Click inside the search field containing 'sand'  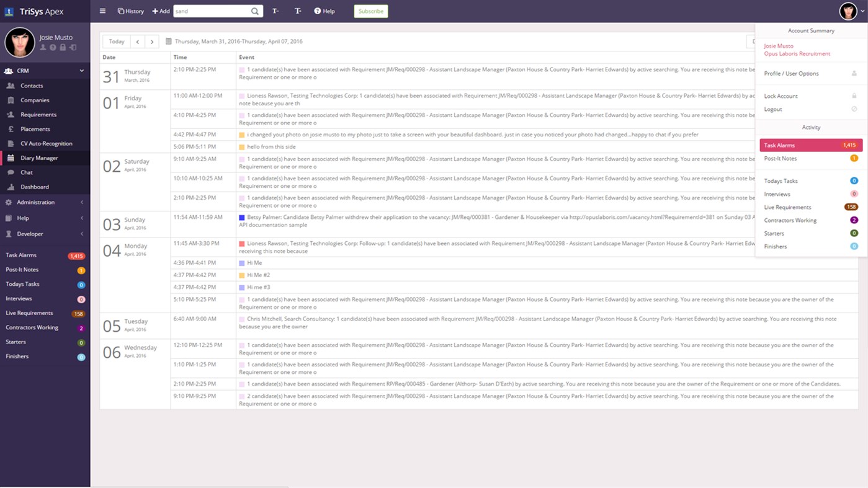tap(211, 11)
